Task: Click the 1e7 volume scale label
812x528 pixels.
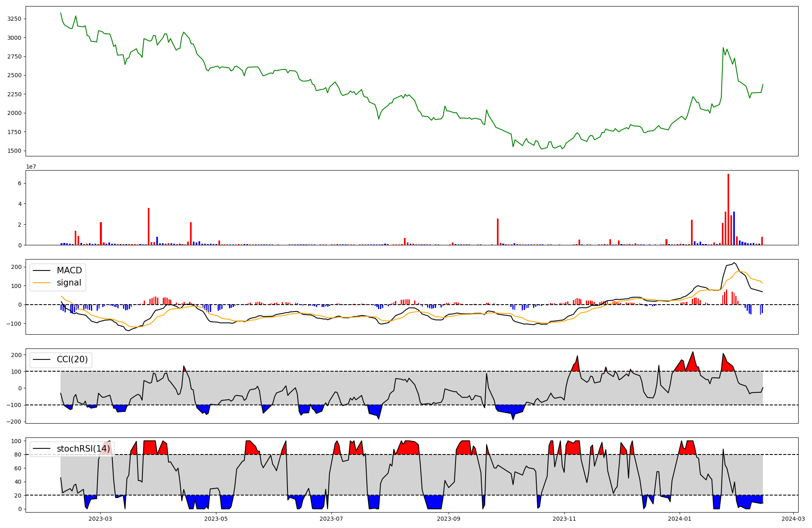Action: point(31,167)
